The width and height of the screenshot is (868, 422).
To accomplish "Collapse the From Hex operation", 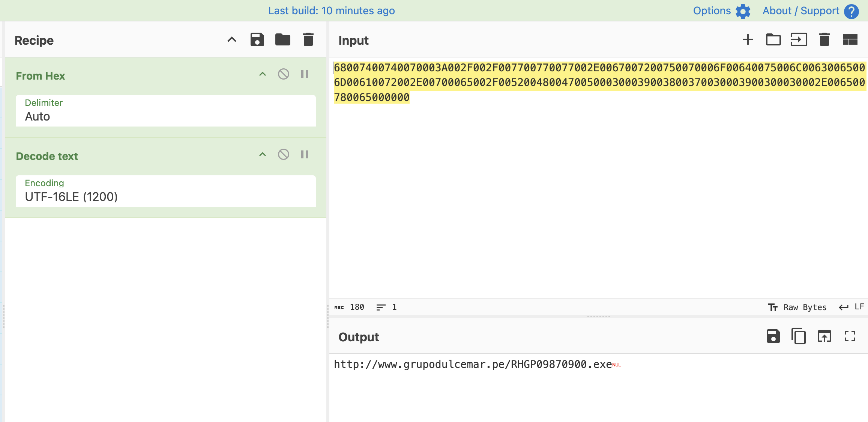I will point(262,74).
